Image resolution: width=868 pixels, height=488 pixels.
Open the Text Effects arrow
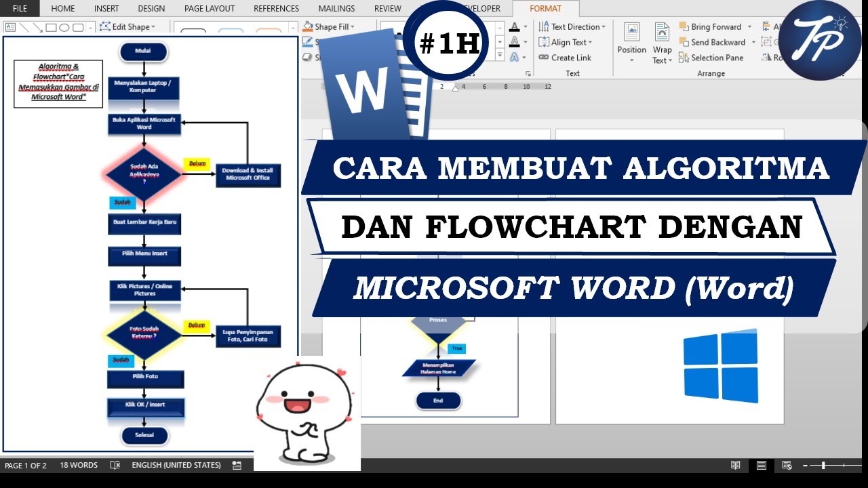[x=526, y=58]
